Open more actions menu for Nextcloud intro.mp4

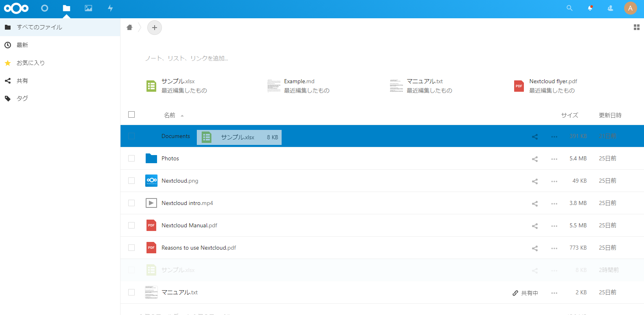tap(554, 204)
